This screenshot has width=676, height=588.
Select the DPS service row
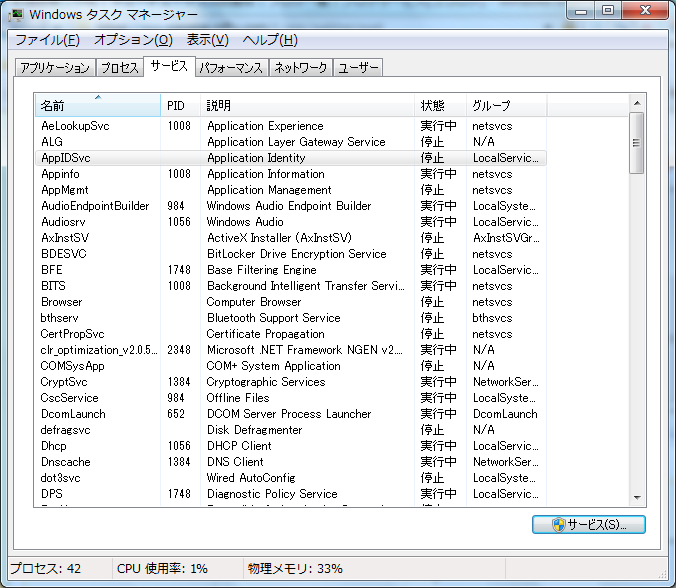tap(291, 494)
